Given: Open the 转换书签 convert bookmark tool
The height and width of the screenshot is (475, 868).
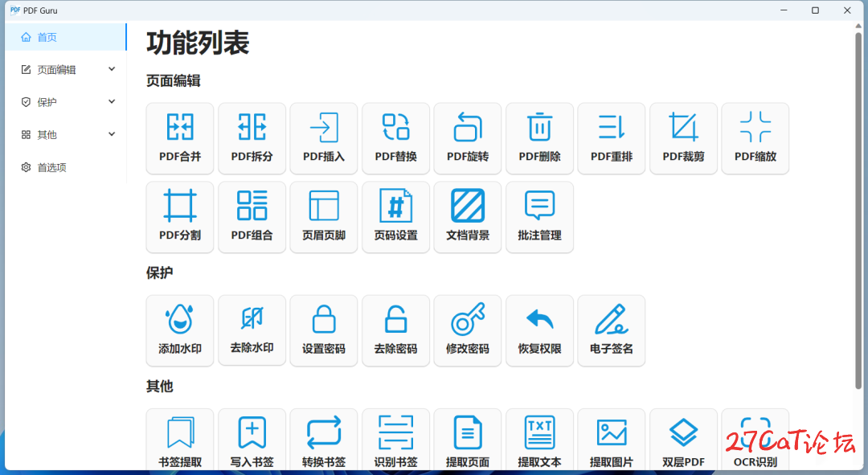Looking at the screenshot, I should pos(324,440).
